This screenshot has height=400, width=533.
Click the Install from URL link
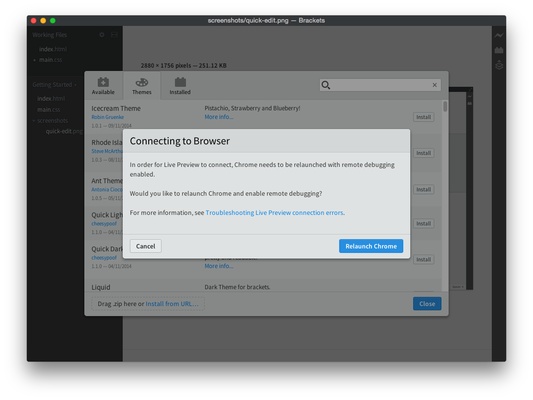(172, 304)
